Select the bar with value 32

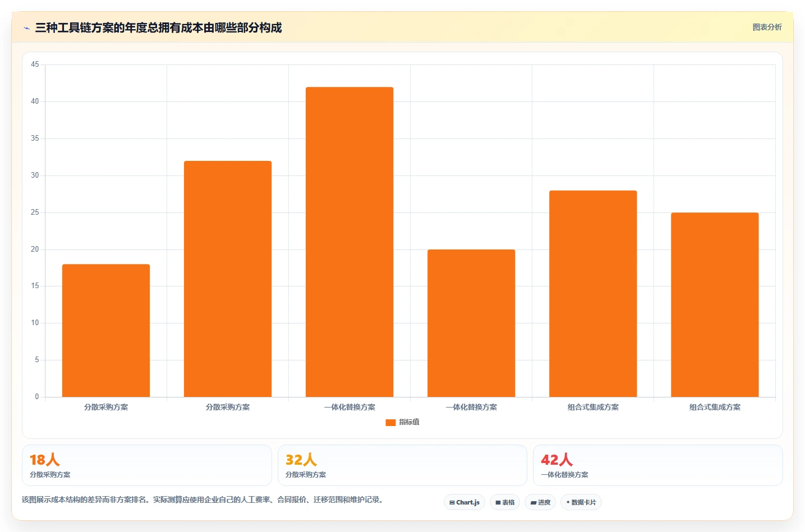pos(228,279)
